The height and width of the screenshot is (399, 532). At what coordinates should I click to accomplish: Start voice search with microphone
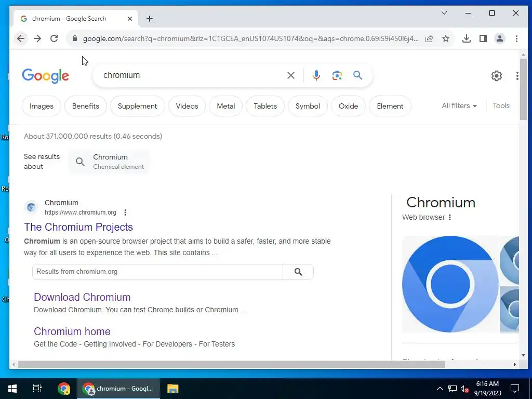(316, 75)
